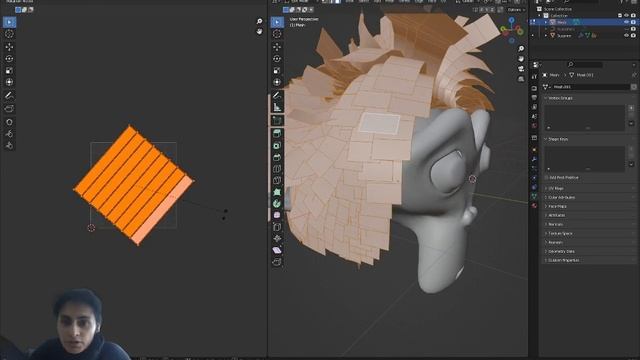Open the Material properties tab
The image size is (640, 360).
coord(534,206)
